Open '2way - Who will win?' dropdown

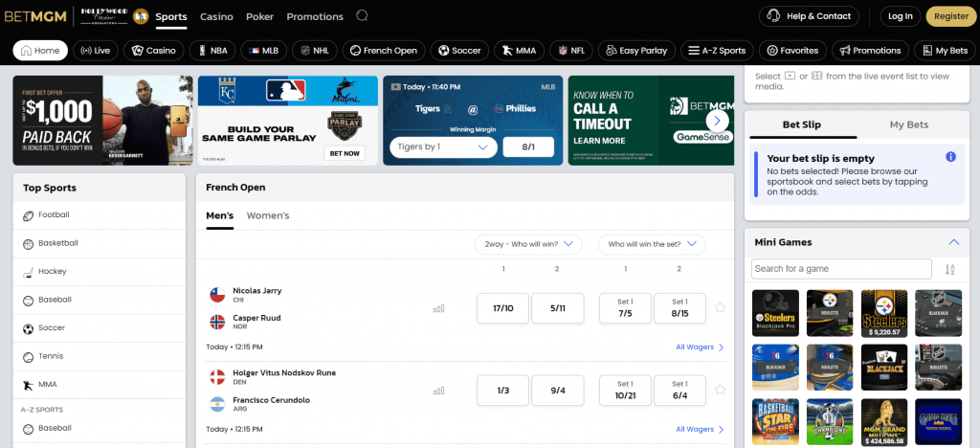(528, 244)
